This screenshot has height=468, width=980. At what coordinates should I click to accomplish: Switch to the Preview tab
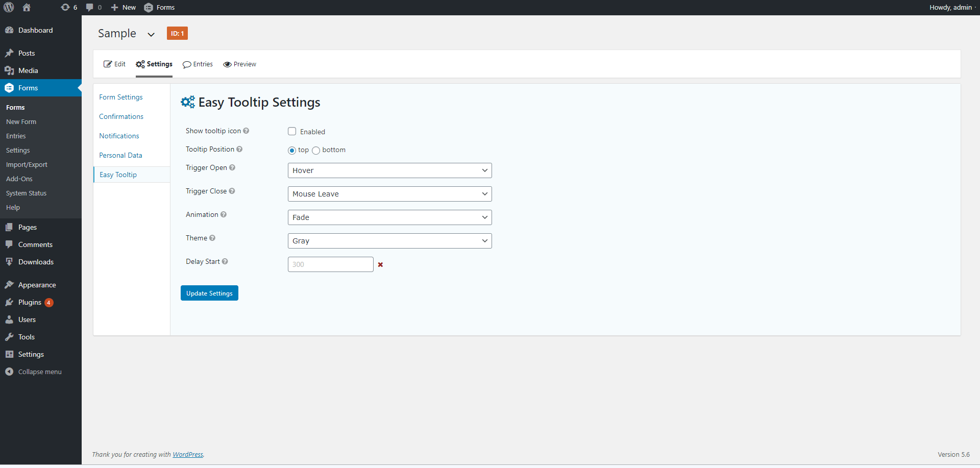coord(240,64)
